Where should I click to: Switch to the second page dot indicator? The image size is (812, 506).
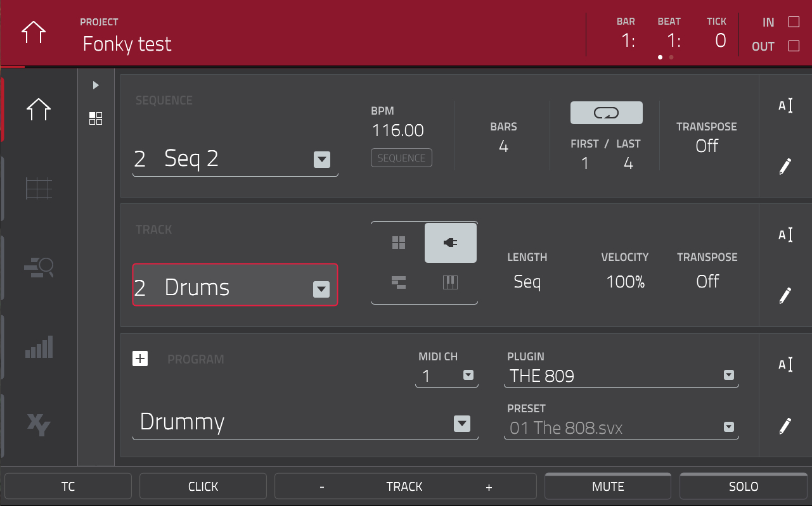671,57
